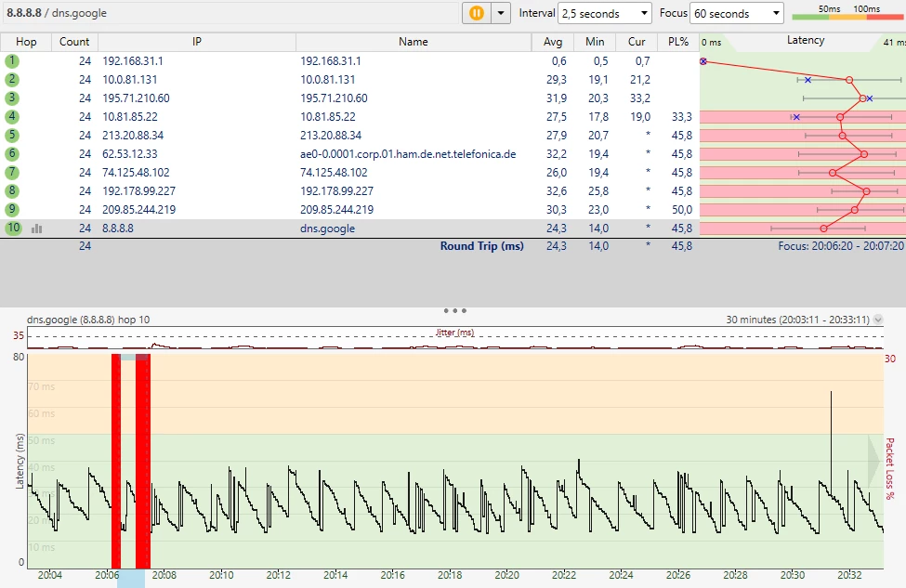Expand the 30 minutes timeline options chevron

[x=878, y=320]
